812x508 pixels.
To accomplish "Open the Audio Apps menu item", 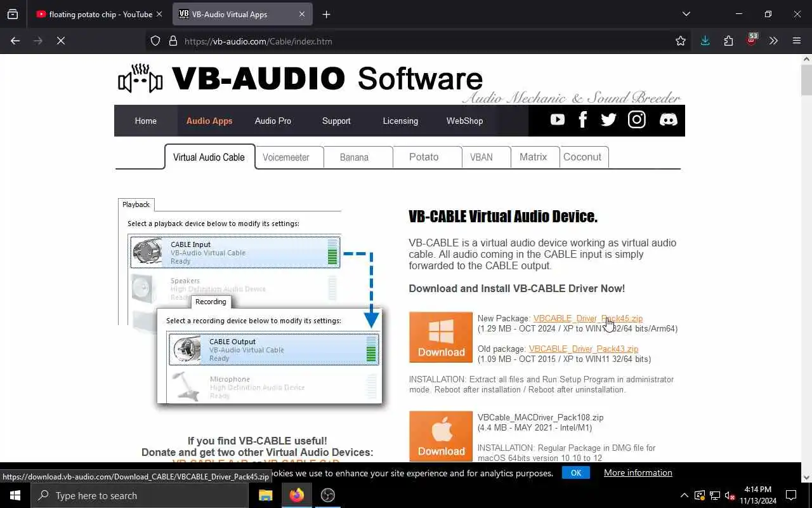I will (x=209, y=121).
